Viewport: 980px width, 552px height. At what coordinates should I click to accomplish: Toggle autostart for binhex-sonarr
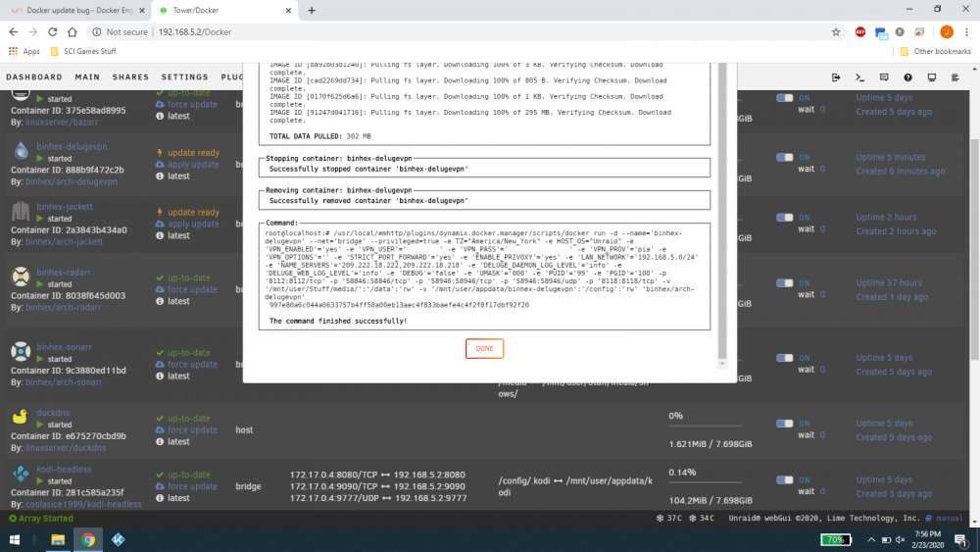pyautogui.click(x=784, y=358)
